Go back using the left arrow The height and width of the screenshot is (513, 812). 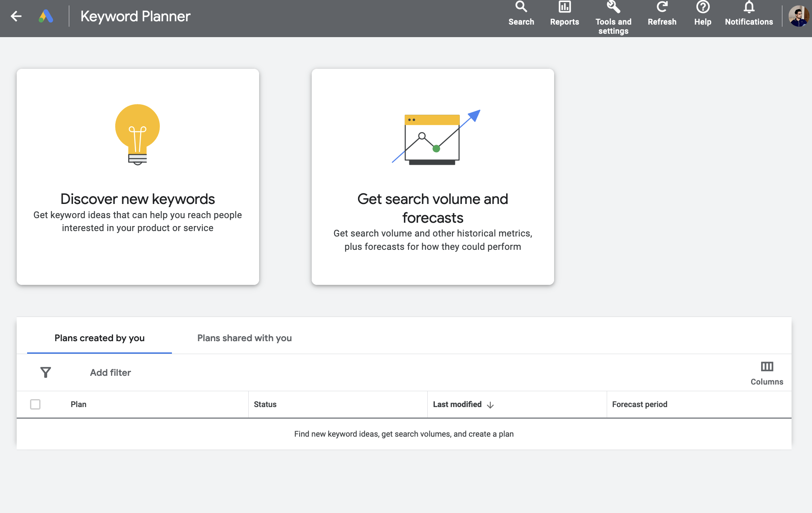(16, 16)
